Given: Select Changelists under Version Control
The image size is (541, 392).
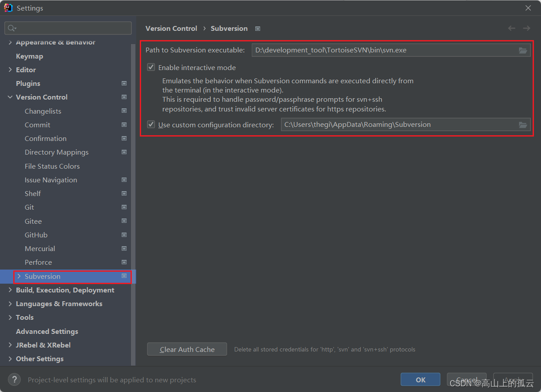Looking at the screenshot, I should click(x=43, y=111).
